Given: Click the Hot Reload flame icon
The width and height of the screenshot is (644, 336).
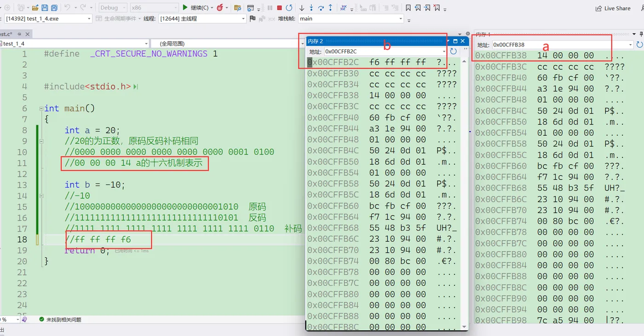Looking at the screenshot, I should click(x=220, y=8).
